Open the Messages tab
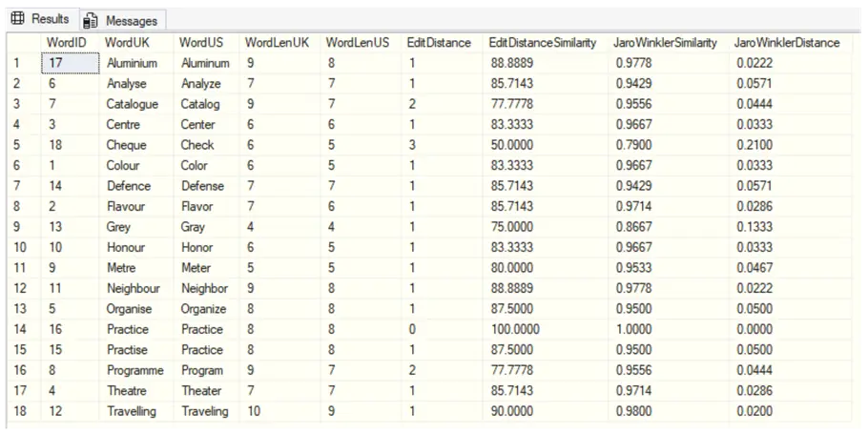Image resolution: width=868 pixels, height=434 pixels. (x=131, y=20)
